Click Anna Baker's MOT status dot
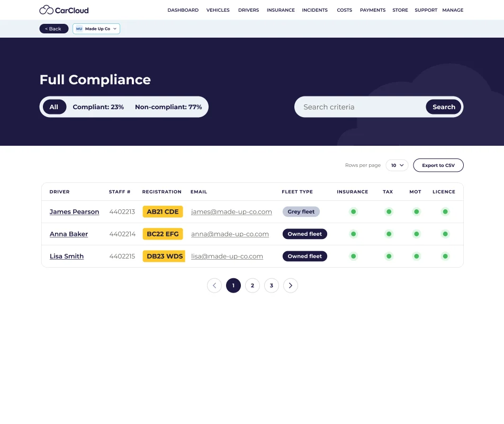This screenshot has width=504, height=424. (416, 234)
